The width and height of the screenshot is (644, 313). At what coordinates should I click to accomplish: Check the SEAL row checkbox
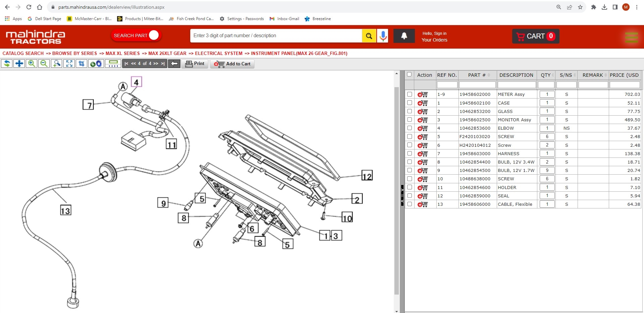click(x=410, y=196)
